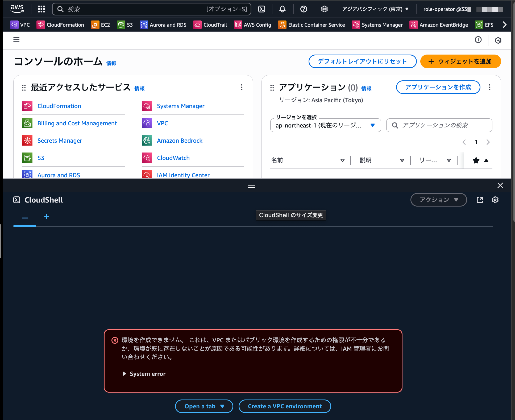This screenshot has width=515, height=420.
Task: Open Secrets Manager link
Action: (60, 141)
